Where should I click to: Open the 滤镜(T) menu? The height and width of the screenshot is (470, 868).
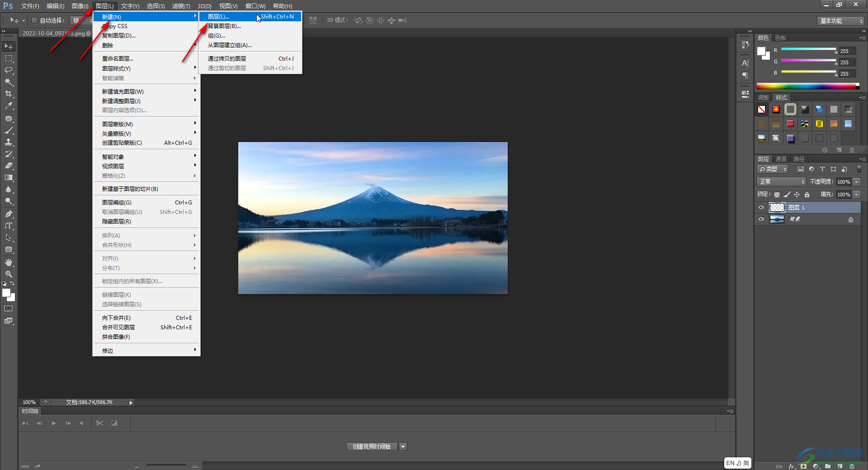(x=181, y=6)
